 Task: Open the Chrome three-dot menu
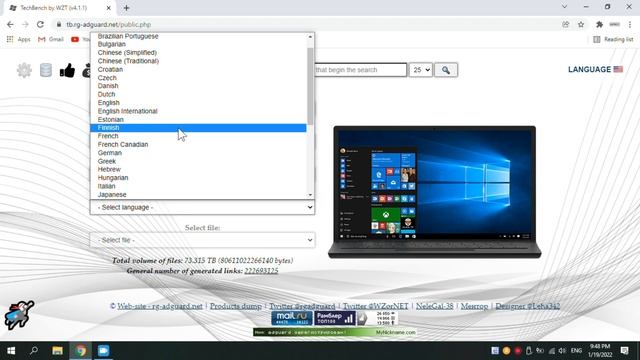point(630,24)
